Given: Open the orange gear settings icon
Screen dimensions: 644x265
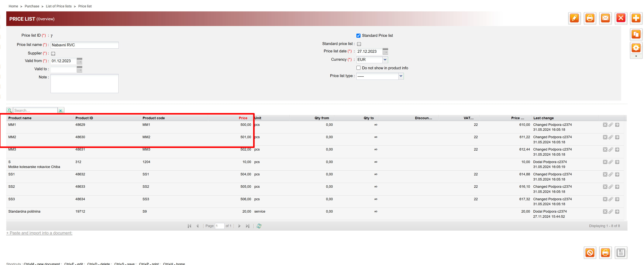Looking at the screenshot, I should 636,48.
